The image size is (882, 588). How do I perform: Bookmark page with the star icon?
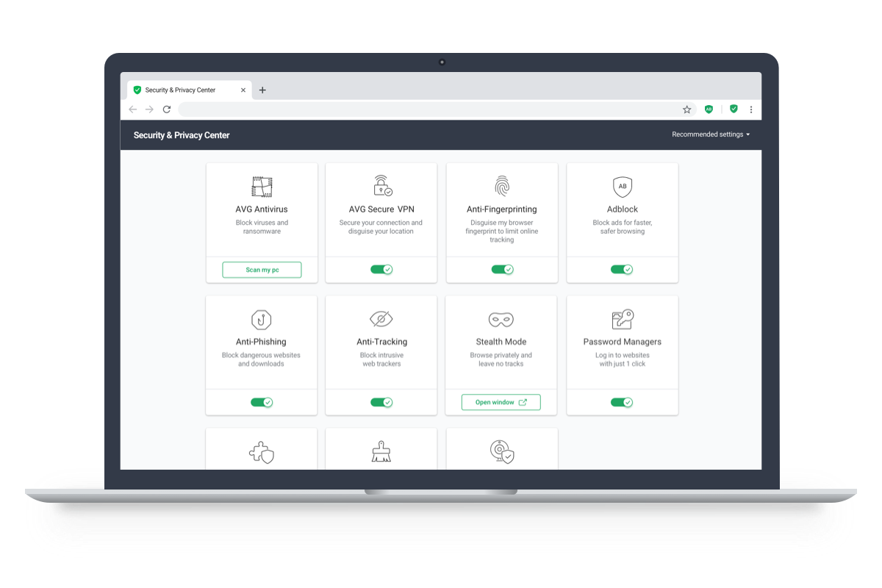click(x=687, y=110)
